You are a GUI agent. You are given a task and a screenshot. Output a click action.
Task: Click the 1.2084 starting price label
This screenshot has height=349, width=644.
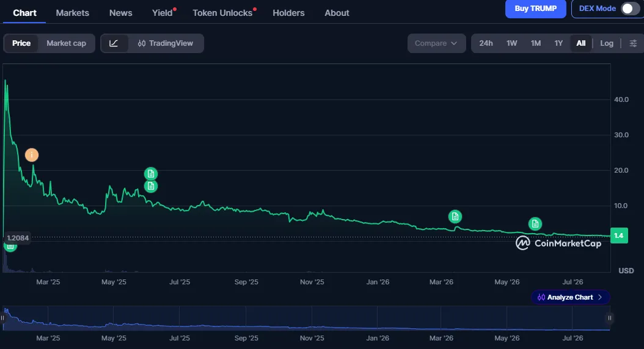click(x=18, y=238)
